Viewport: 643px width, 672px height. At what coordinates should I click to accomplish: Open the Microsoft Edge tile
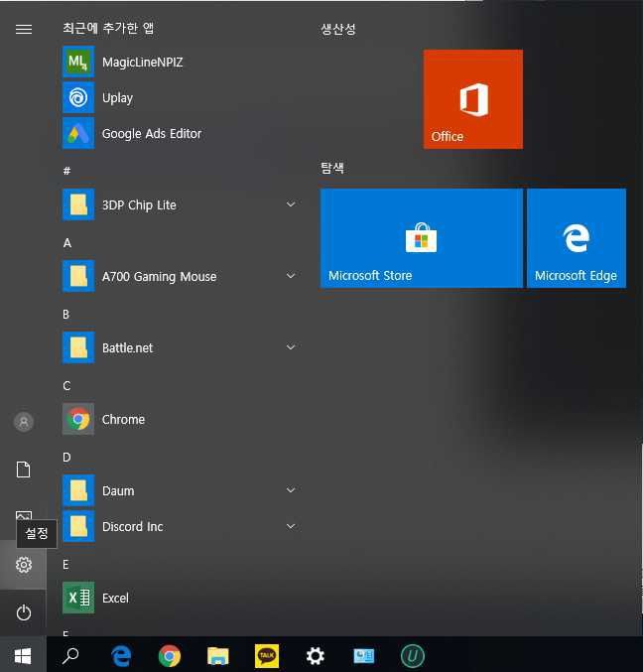pyautogui.click(x=577, y=238)
